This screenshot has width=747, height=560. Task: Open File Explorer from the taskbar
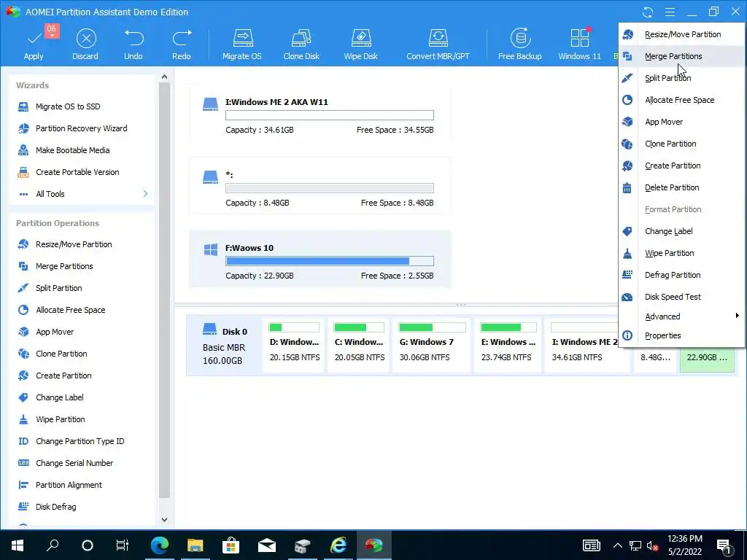tap(195, 545)
